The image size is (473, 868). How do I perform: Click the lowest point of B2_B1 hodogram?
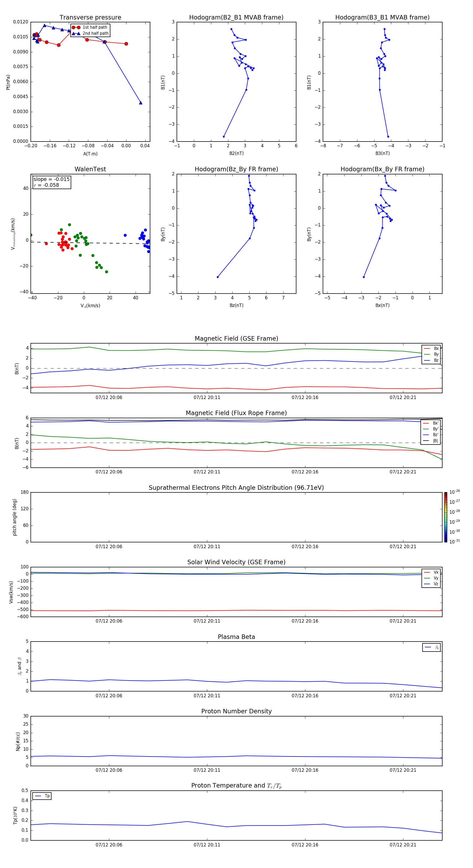(224, 137)
